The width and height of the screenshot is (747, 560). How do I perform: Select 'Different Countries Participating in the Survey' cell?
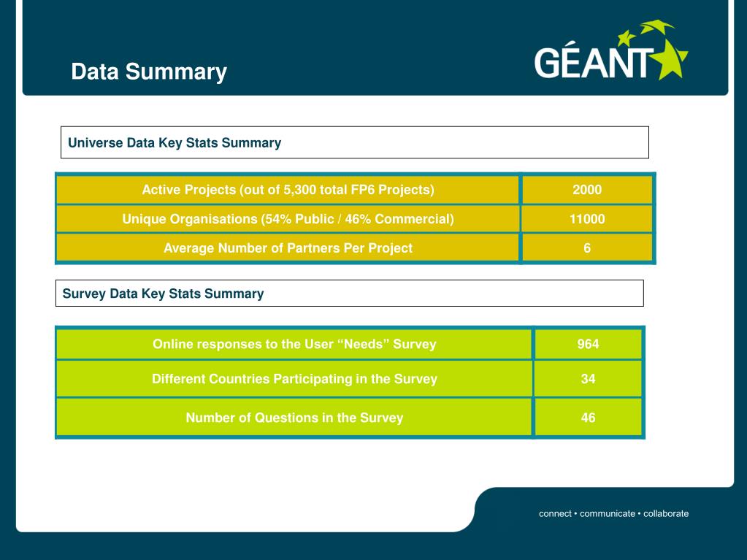(294, 379)
